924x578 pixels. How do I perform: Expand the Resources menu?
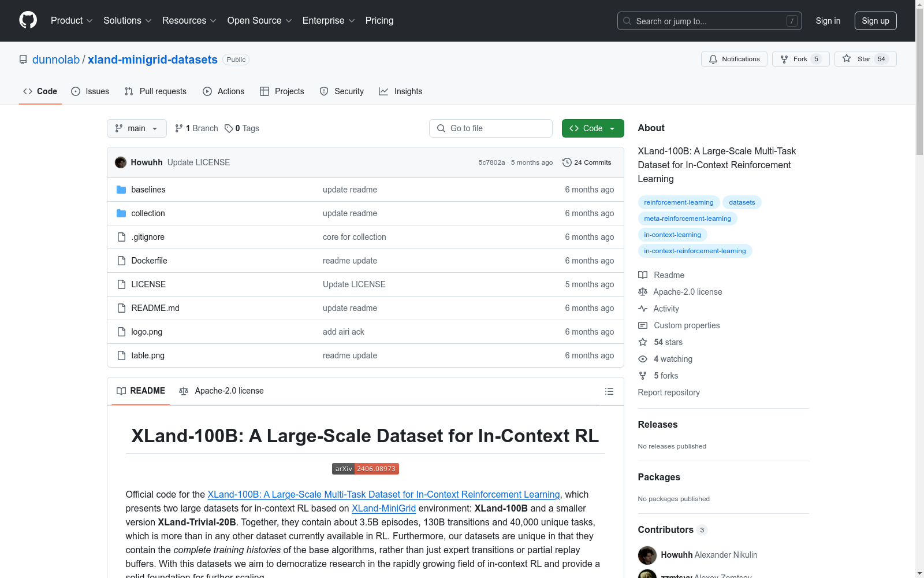point(189,21)
